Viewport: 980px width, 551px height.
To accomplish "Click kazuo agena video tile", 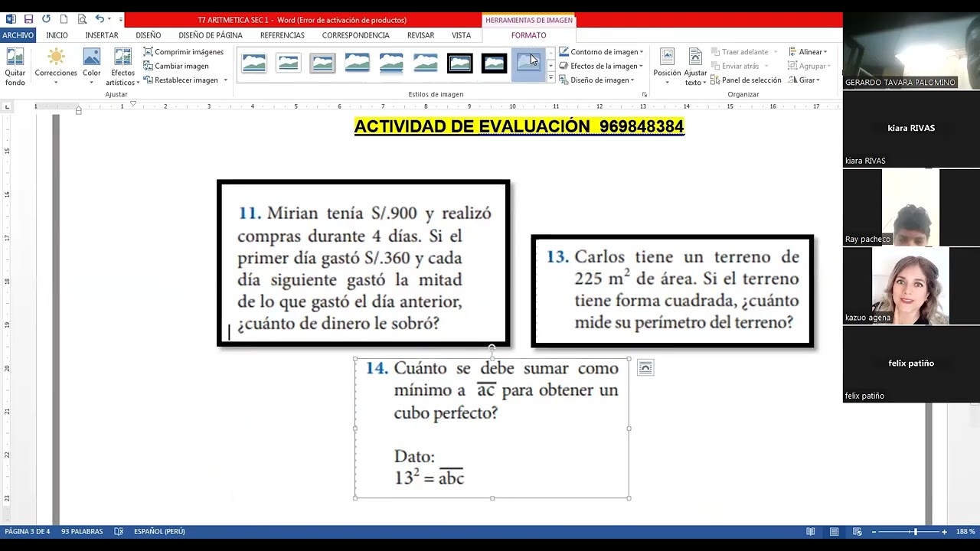I will [x=911, y=285].
